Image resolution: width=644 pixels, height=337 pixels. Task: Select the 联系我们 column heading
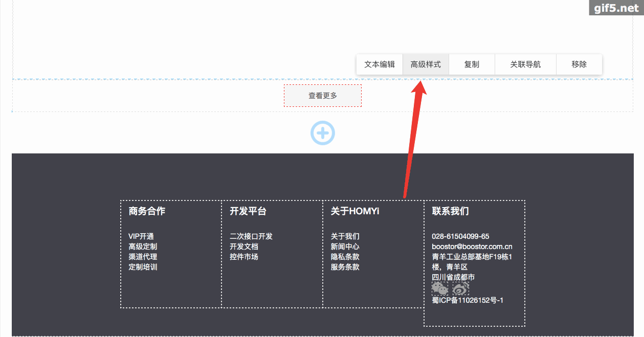click(x=451, y=211)
